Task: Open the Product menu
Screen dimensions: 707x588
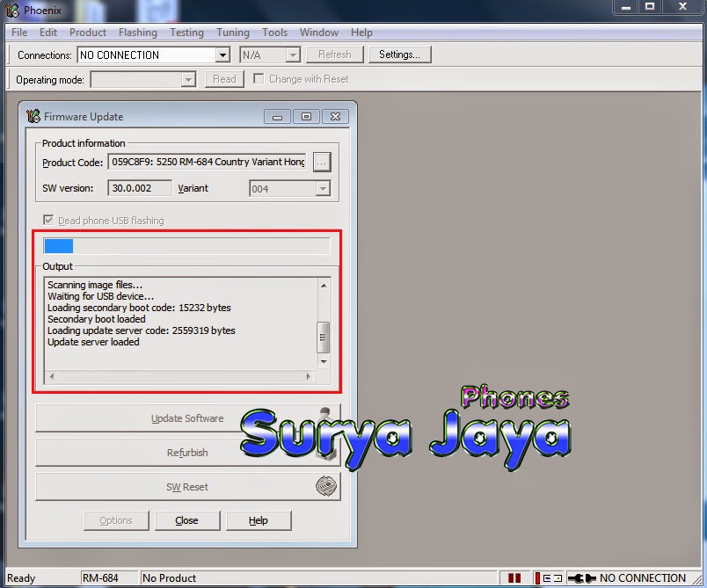Action: coord(88,33)
